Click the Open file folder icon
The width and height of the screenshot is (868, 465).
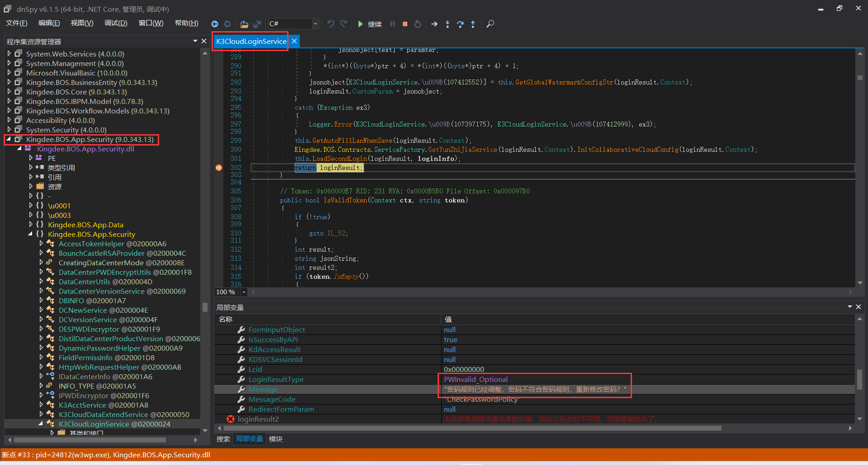(x=244, y=24)
